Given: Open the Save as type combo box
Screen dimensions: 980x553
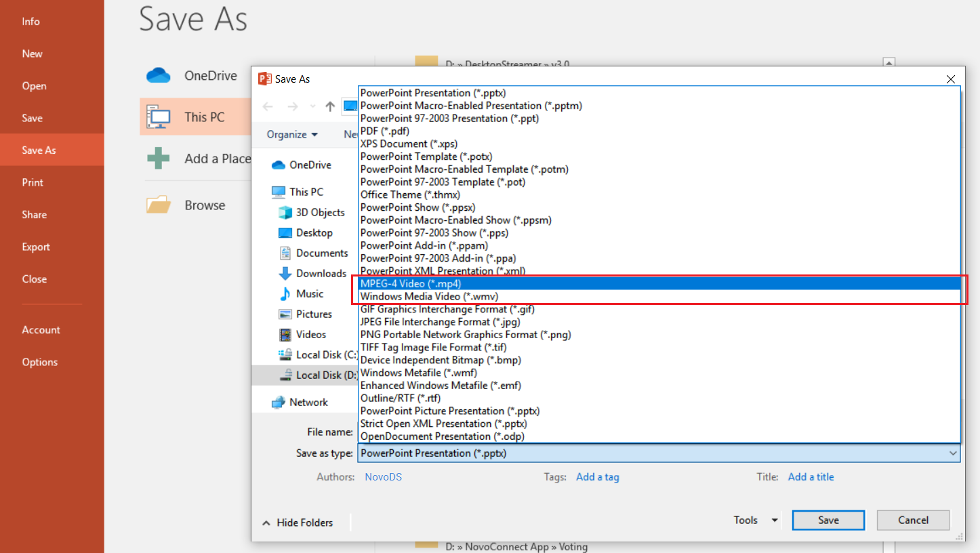Looking at the screenshot, I should (659, 453).
